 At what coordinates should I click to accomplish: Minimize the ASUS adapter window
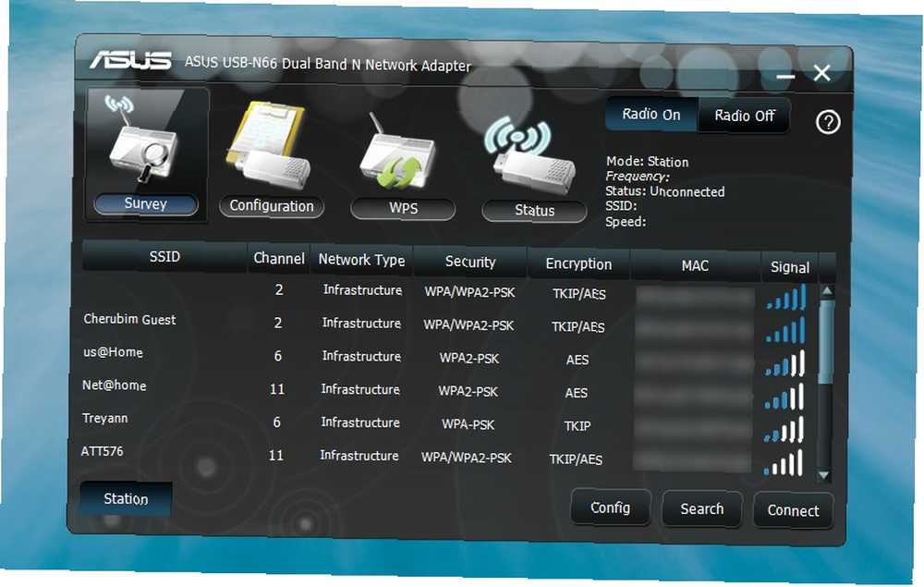pos(784,76)
